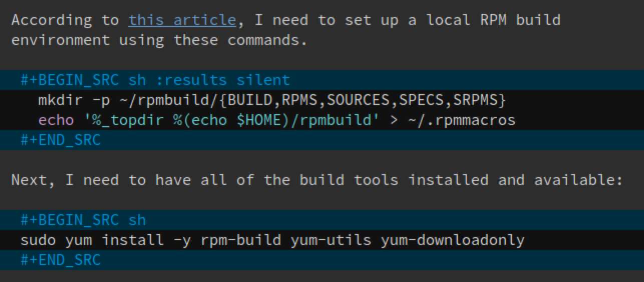Click the first #+BEGIN_SRC sh :results silent line
Screen dimensions: 644x282
pos(322,80)
